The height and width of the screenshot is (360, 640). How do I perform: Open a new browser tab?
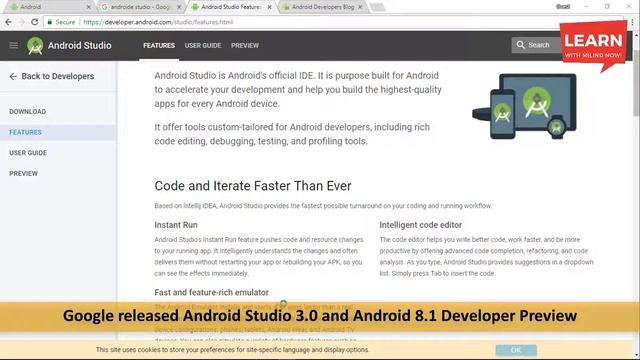coord(378,7)
